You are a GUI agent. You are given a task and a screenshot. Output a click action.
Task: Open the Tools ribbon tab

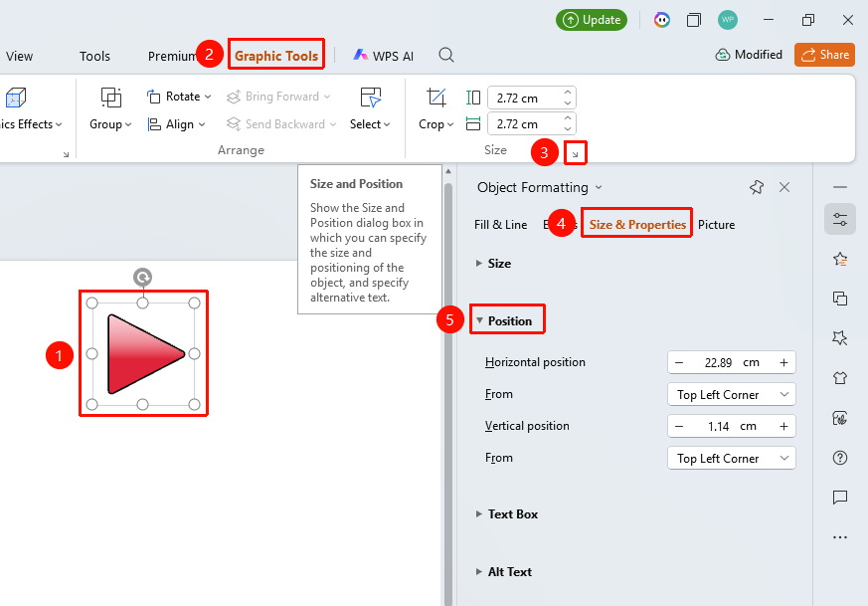[94, 56]
